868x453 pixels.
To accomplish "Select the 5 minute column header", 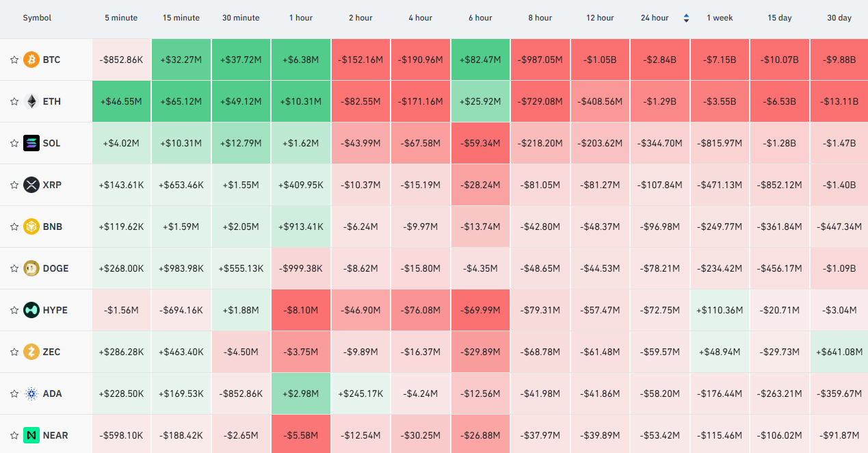I will tap(121, 18).
